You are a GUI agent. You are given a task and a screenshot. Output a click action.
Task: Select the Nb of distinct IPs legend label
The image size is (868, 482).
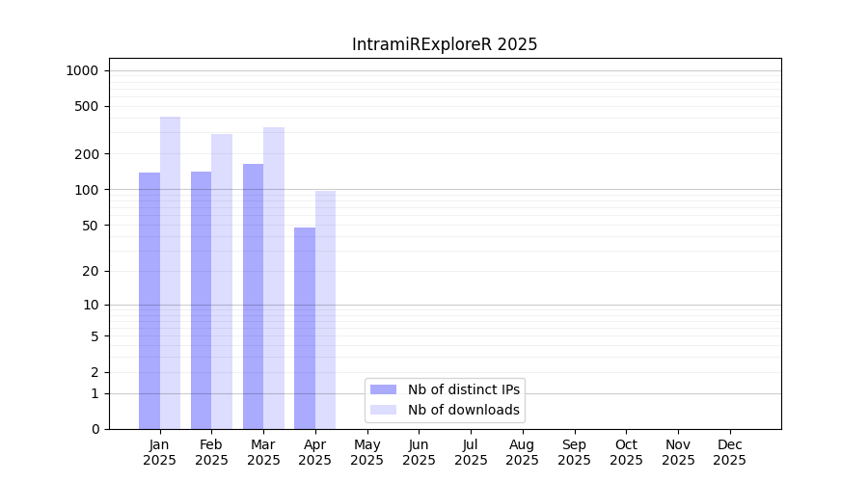(x=464, y=389)
